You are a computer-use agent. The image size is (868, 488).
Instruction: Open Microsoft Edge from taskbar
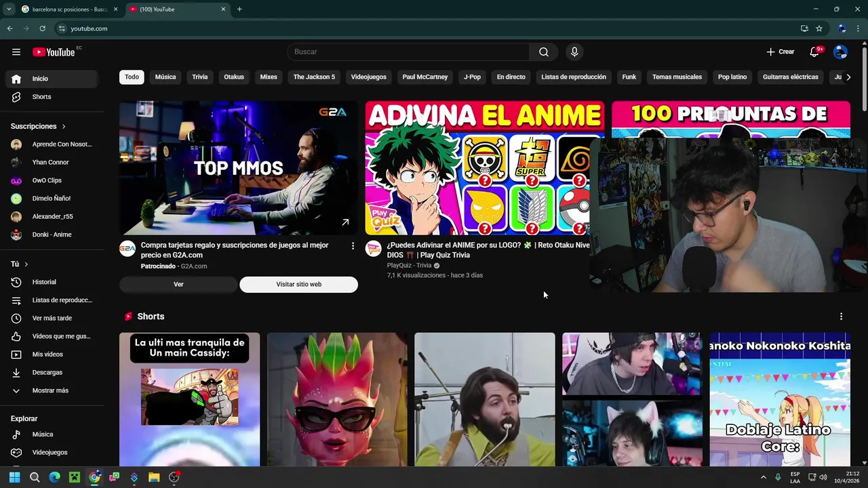point(55,477)
